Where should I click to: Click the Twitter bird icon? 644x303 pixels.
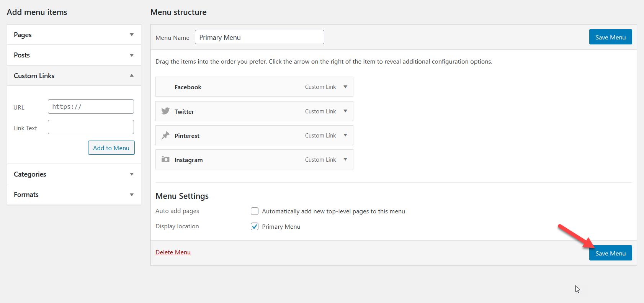pyautogui.click(x=165, y=111)
